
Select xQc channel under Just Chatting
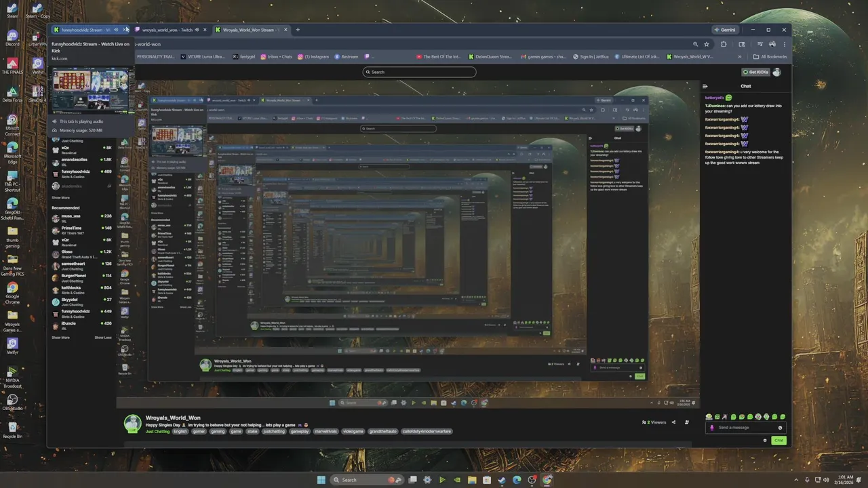coord(83,149)
